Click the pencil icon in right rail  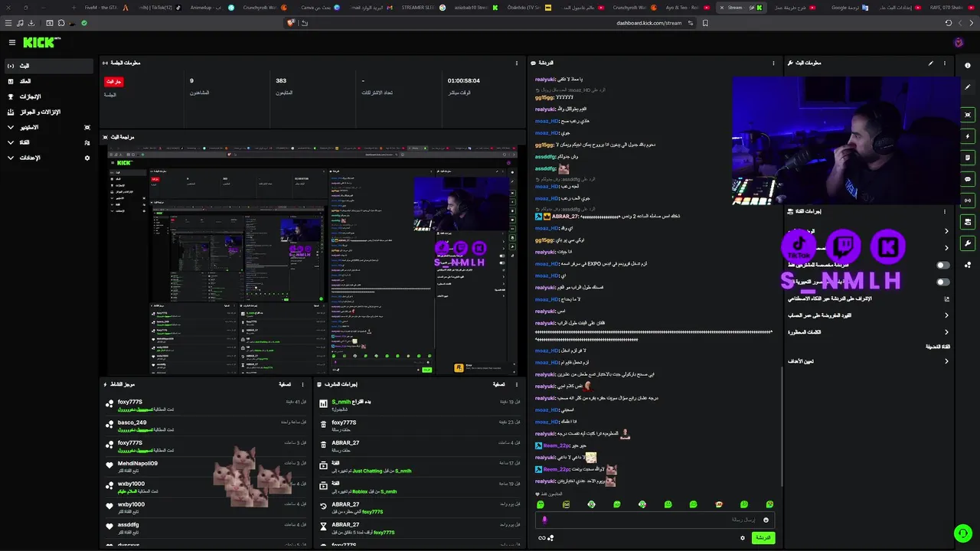click(x=968, y=87)
